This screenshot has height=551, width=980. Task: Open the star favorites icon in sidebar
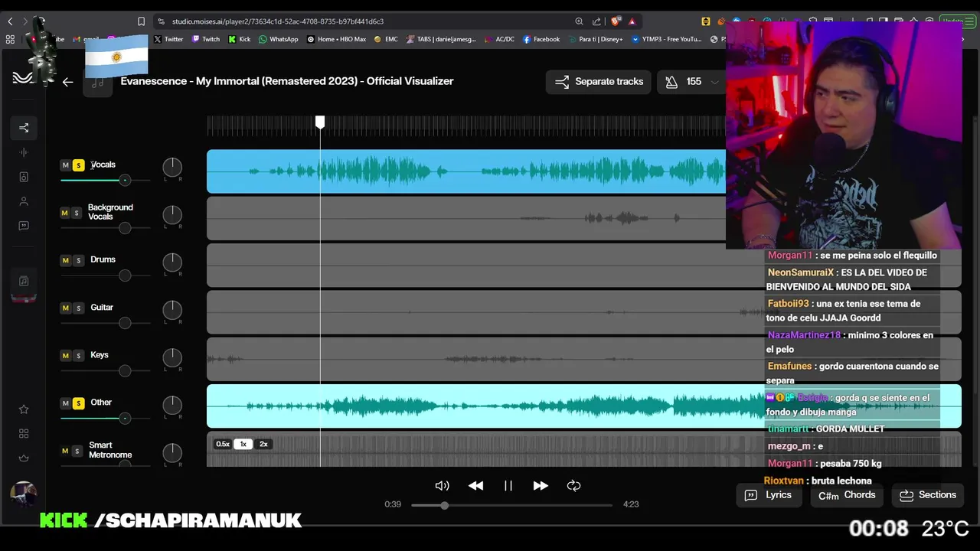tap(24, 409)
